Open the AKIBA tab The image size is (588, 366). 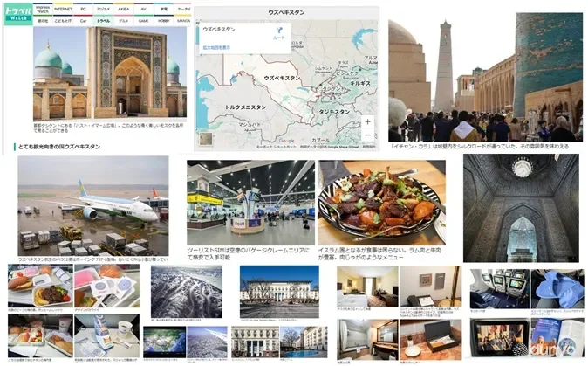click(x=123, y=9)
